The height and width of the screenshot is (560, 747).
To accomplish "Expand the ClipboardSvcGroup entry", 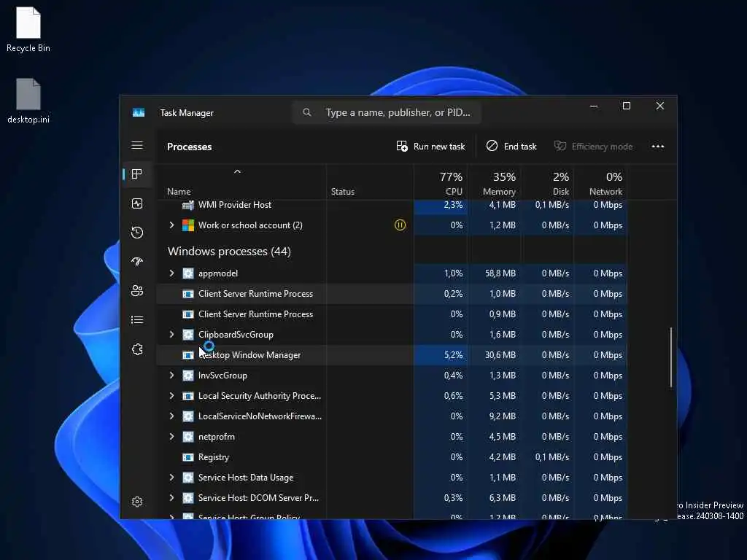I will point(171,334).
